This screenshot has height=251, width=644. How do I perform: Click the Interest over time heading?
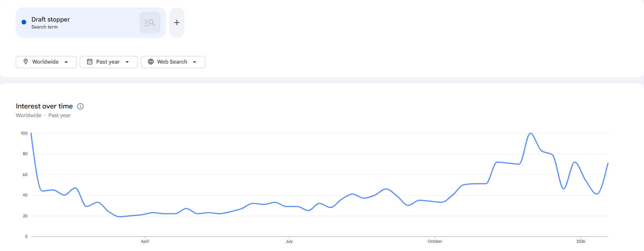coord(44,106)
